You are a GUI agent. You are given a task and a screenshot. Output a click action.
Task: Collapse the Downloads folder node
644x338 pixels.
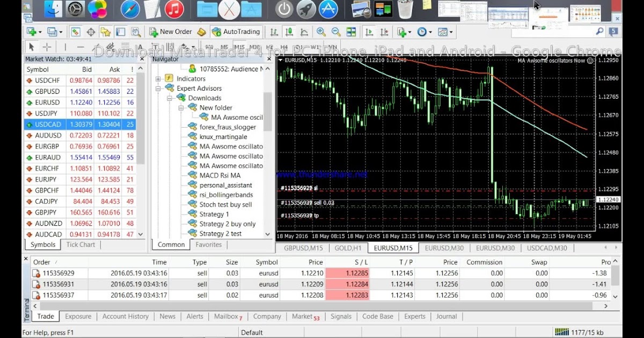click(170, 98)
